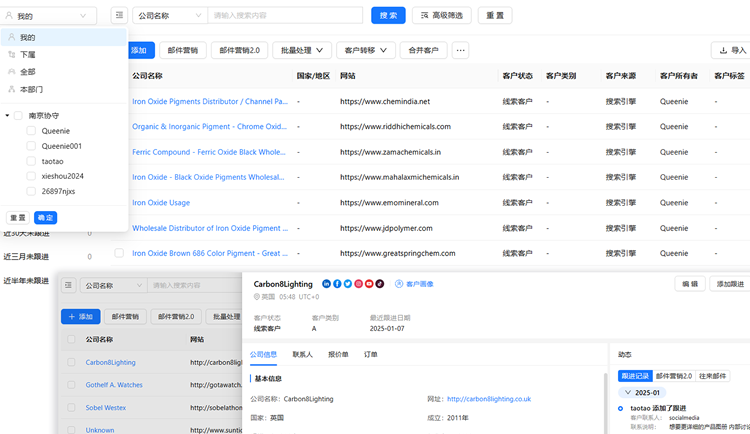Screen dimensions: 750x434
Task: Open the three-dot more actions button
Action: tap(460, 50)
